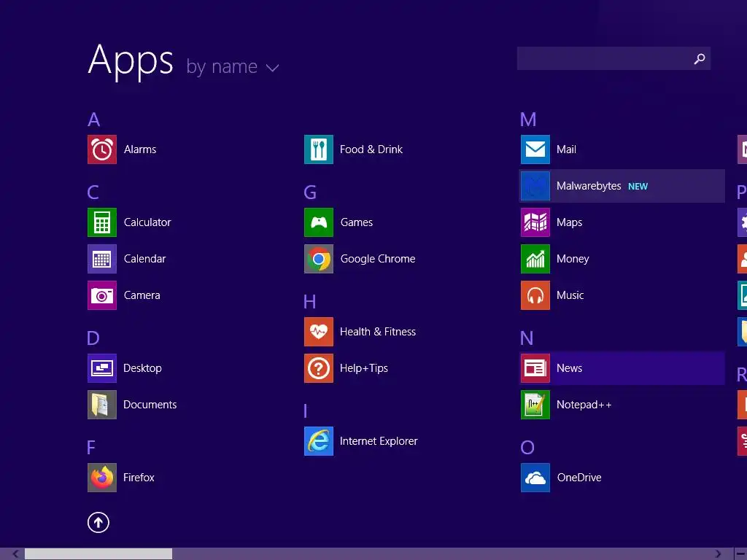747x560 pixels.
Task: Open the Alarms app tile icon
Action: pyautogui.click(x=102, y=149)
